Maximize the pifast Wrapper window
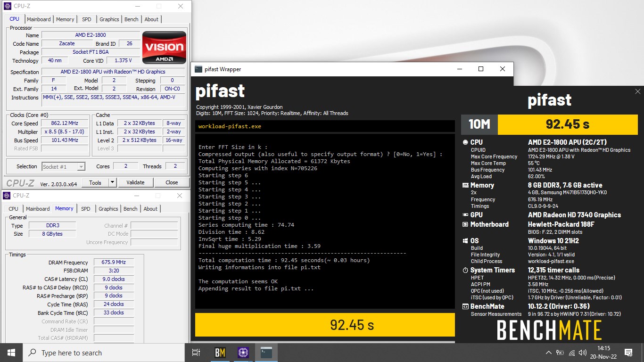Image resolution: width=644 pixels, height=362 pixels. pyautogui.click(x=480, y=69)
